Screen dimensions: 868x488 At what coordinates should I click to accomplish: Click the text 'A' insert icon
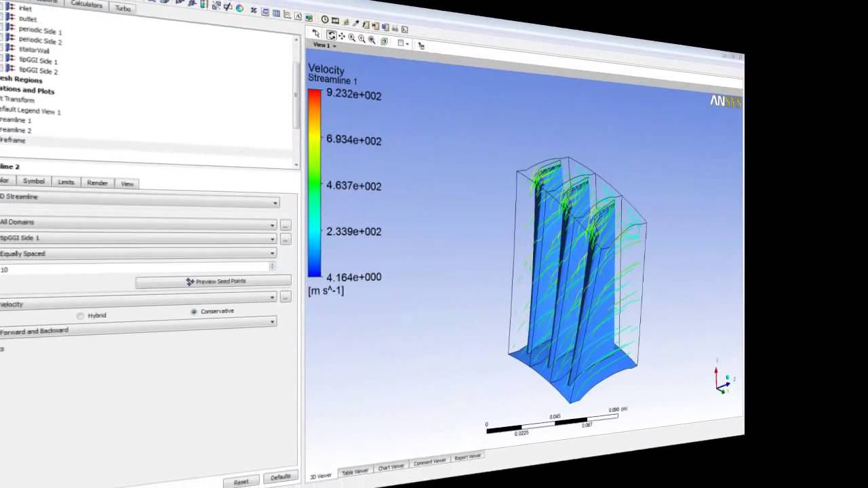tap(298, 16)
